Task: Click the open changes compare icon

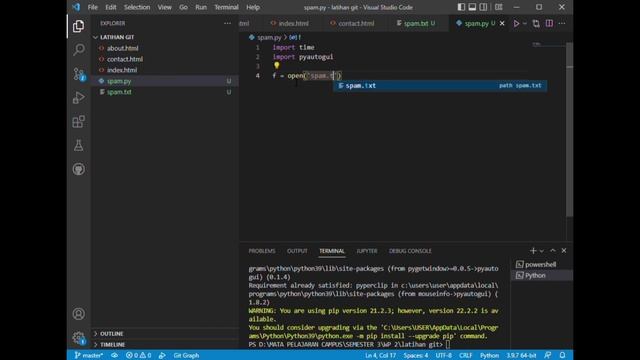Action: (536, 24)
